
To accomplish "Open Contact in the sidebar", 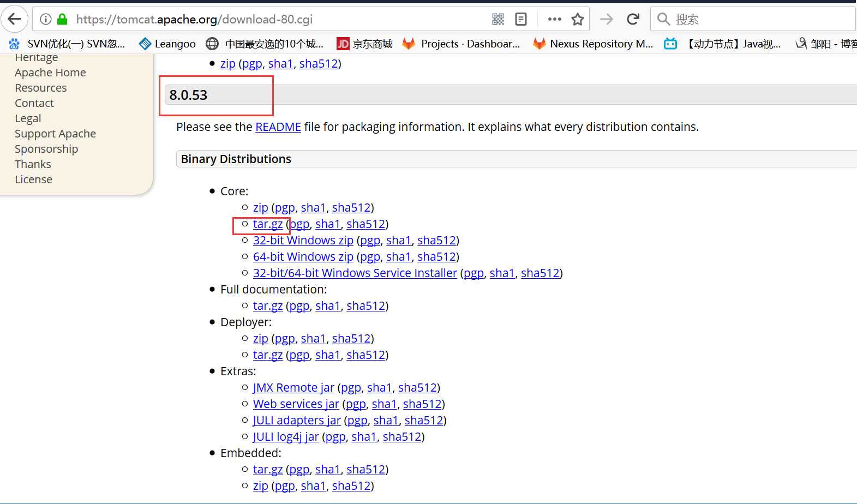I will [x=34, y=103].
